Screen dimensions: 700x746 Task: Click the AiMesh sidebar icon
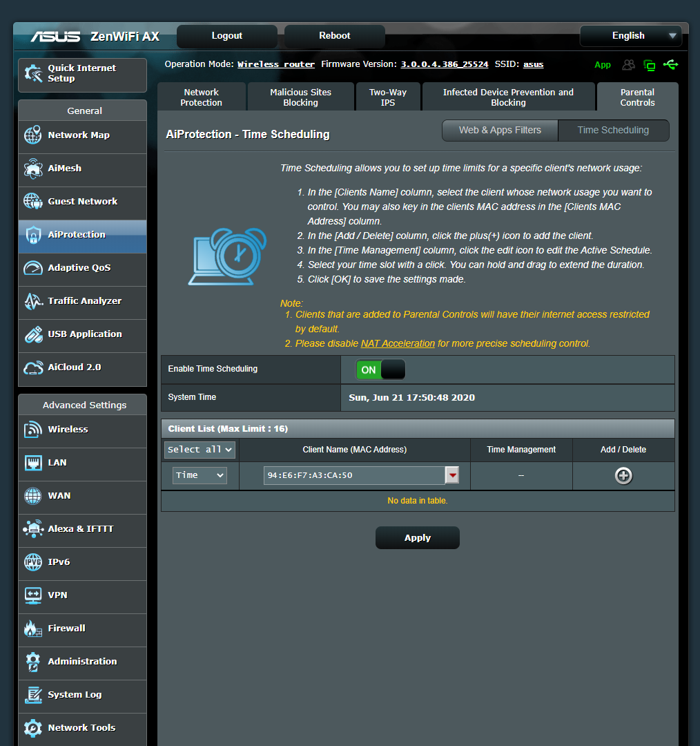pyautogui.click(x=33, y=169)
